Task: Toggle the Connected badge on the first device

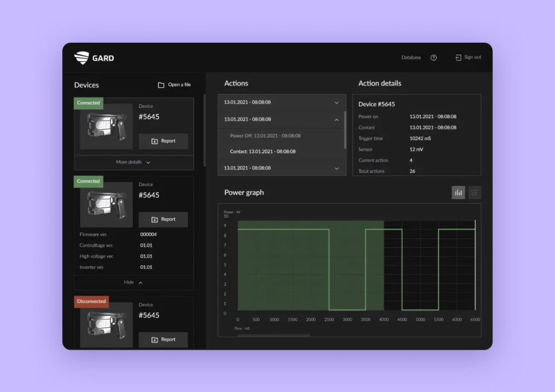Action: click(x=88, y=103)
